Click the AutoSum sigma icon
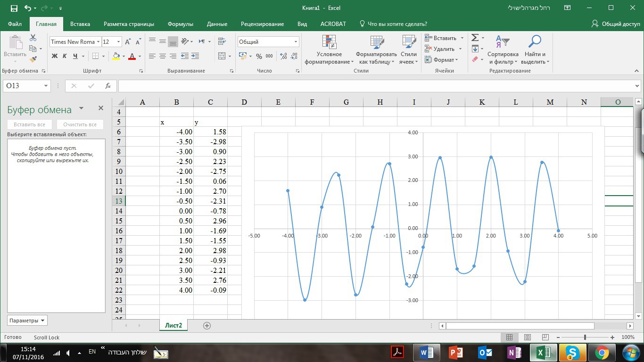The width and height of the screenshot is (644, 362). coord(475,38)
